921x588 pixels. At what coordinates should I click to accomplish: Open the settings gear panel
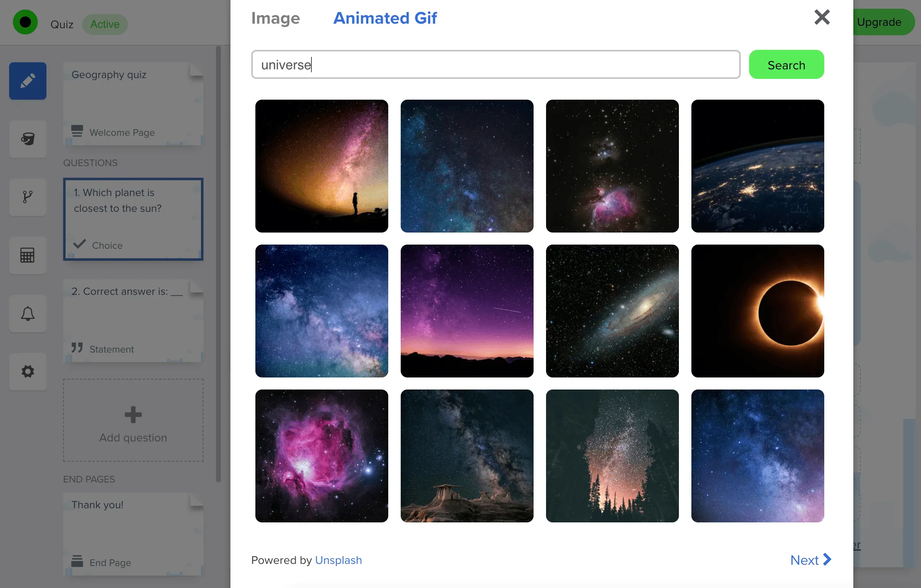coord(27,372)
